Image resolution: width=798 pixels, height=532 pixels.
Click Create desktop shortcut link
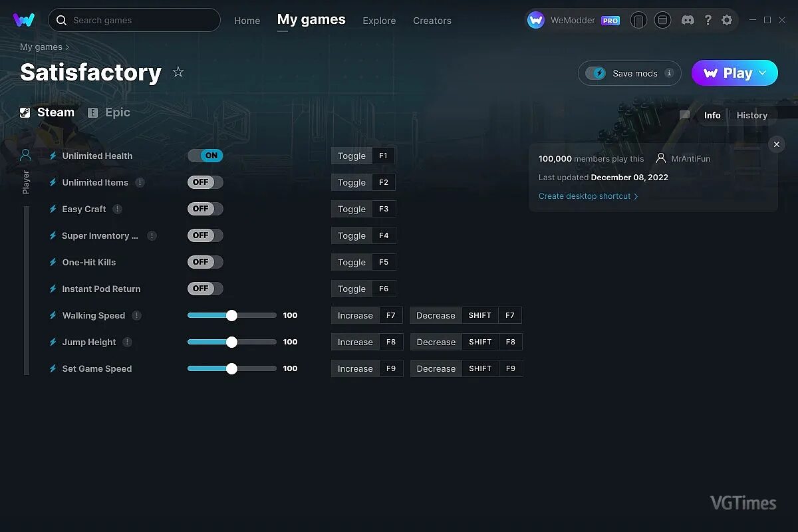[589, 196]
